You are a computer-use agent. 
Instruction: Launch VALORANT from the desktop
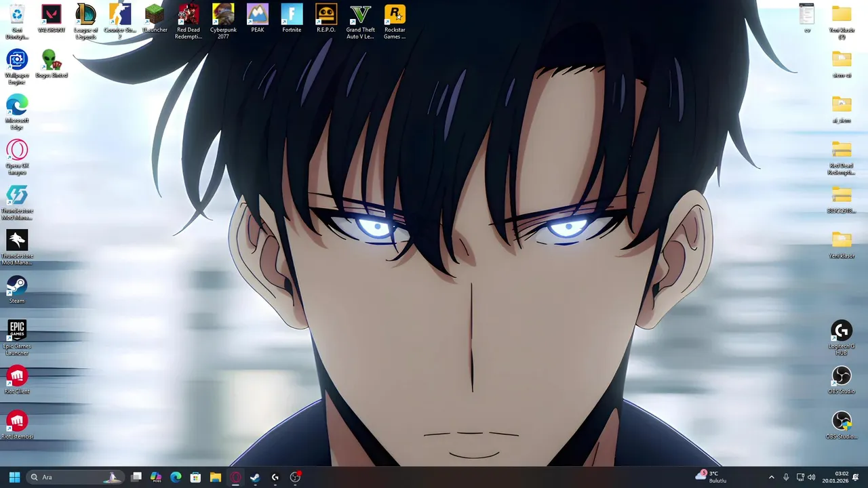click(x=52, y=18)
